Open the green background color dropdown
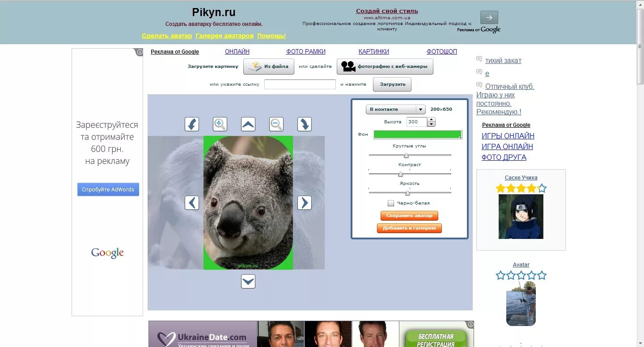Viewport: 644px width, 347px height. tap(418, 134)
